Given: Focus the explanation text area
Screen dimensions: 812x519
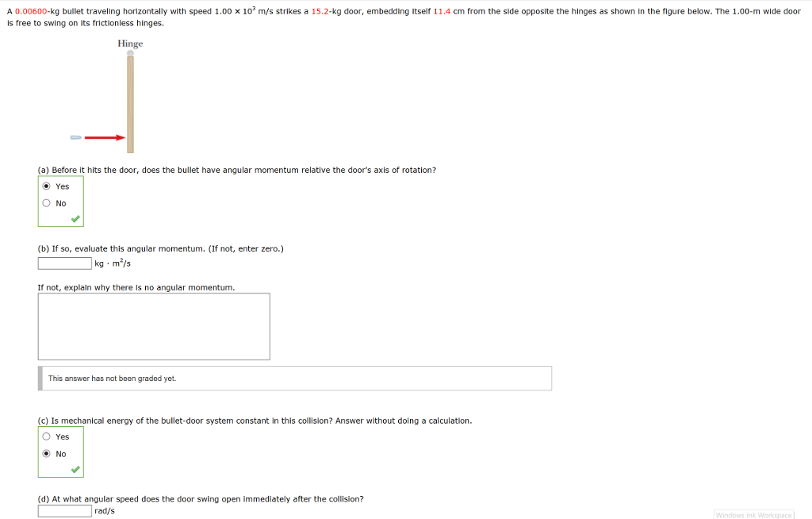Looking at the screenshot, I should [154, 326].
